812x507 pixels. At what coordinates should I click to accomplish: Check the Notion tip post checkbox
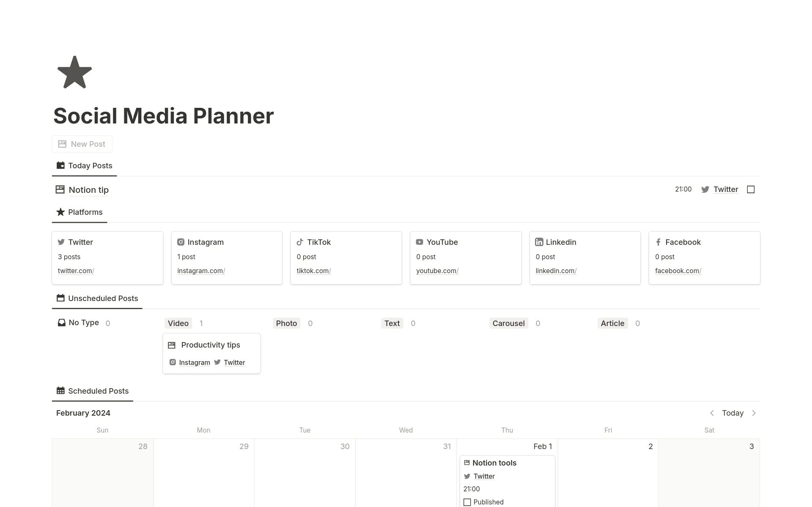751,189
